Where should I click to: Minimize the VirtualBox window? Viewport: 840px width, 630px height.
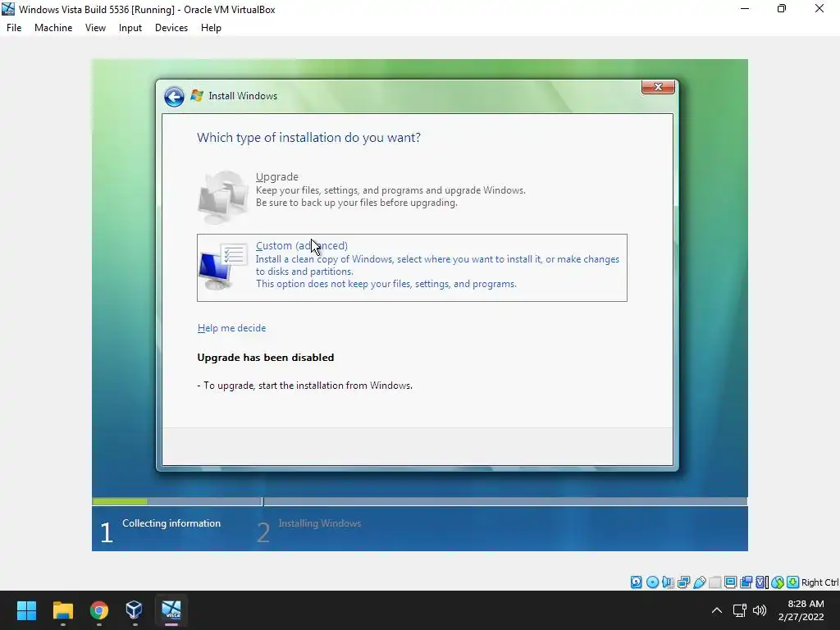[745, 9]
